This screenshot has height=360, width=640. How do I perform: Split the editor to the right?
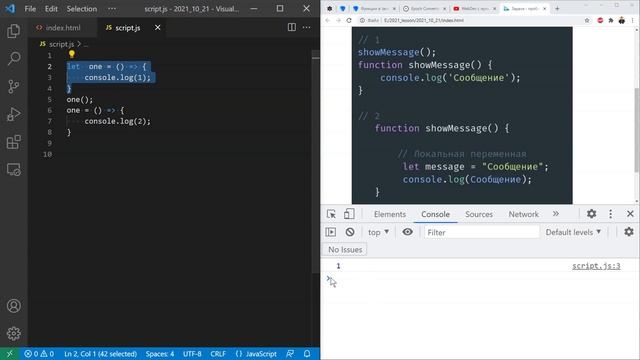(291, 27)
